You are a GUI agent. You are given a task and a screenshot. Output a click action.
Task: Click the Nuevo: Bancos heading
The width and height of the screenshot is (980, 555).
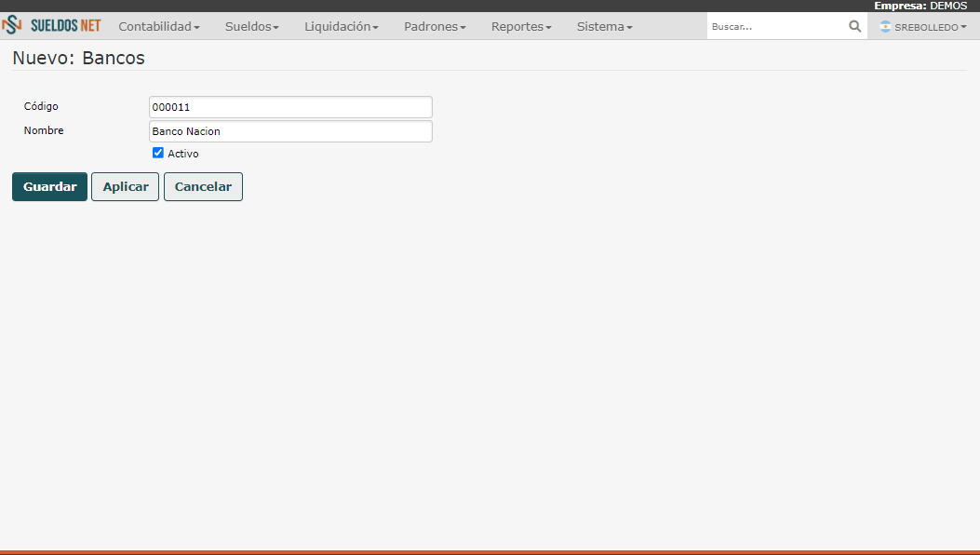79,58
